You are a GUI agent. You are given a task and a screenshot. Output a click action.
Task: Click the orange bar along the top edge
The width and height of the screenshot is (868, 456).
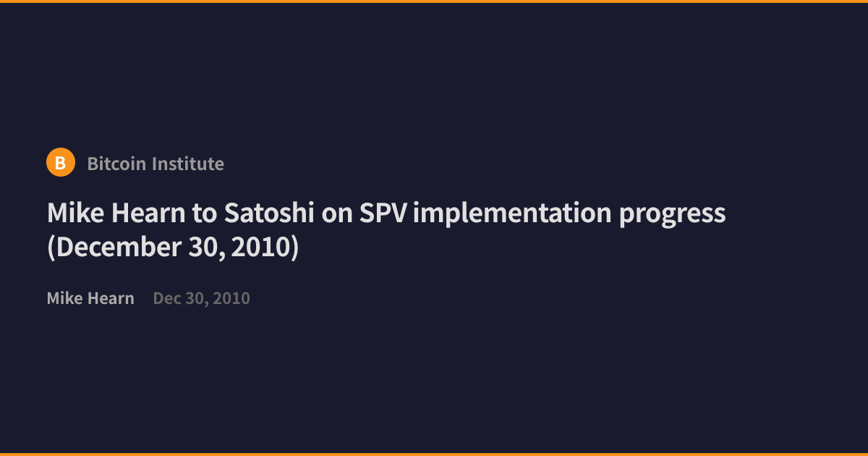pos(434,1)
